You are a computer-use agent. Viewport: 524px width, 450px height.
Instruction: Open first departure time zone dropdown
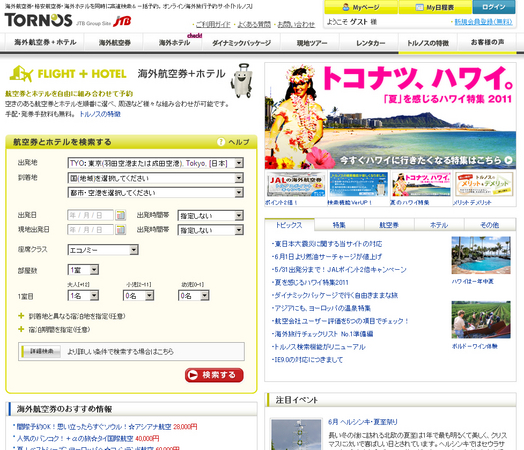[211, 216]
